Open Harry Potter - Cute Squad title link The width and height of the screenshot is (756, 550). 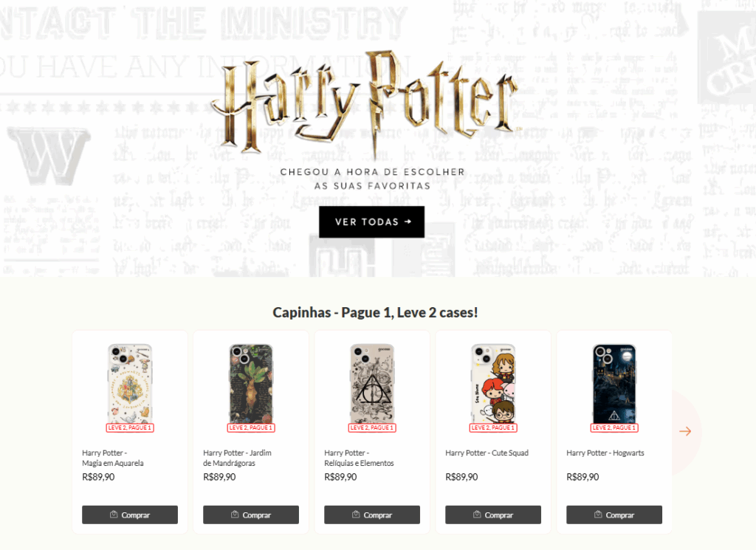coord(487,453)
